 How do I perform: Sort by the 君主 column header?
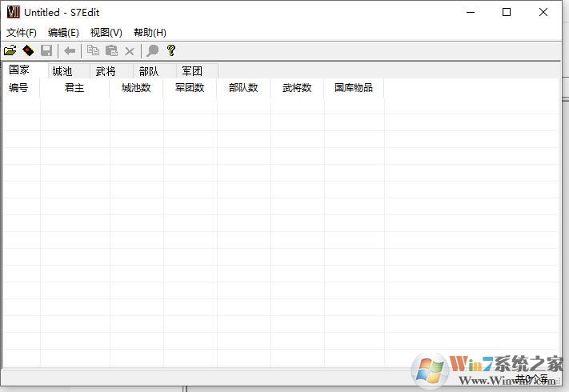[74, 88]
